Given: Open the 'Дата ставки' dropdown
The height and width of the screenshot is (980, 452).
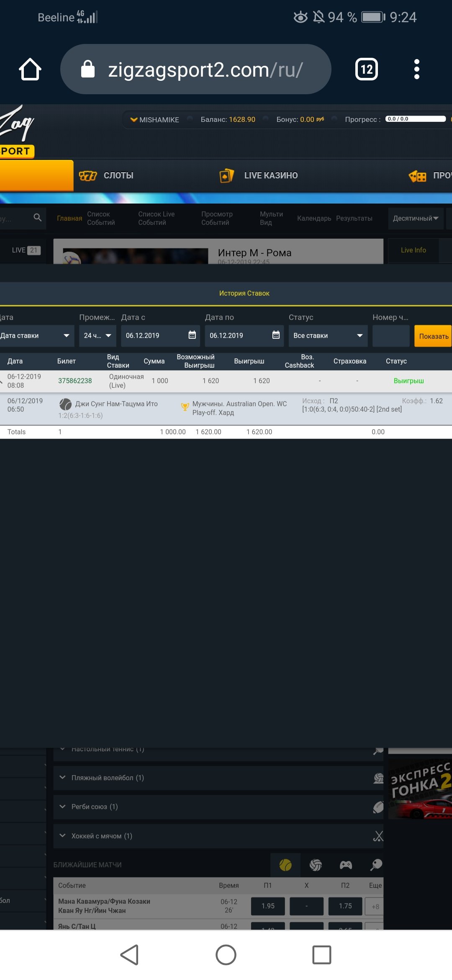Looking at the screenshot, I should (36, 336).
